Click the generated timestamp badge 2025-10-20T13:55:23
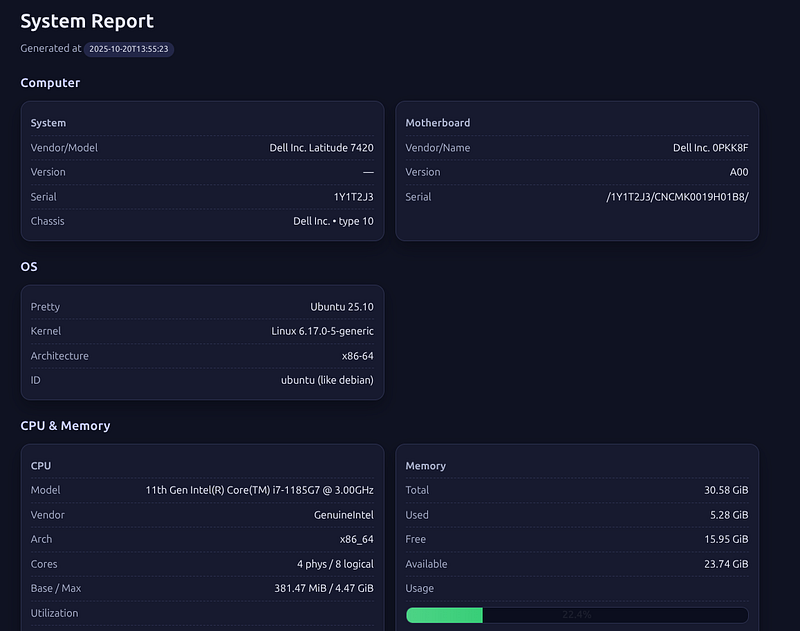This screenshot has width=800, height=631. (129, 49)
